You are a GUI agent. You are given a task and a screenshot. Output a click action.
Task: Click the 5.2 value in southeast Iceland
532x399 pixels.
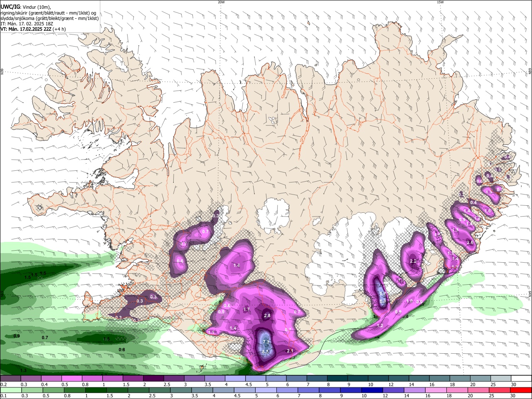[383, 293]
